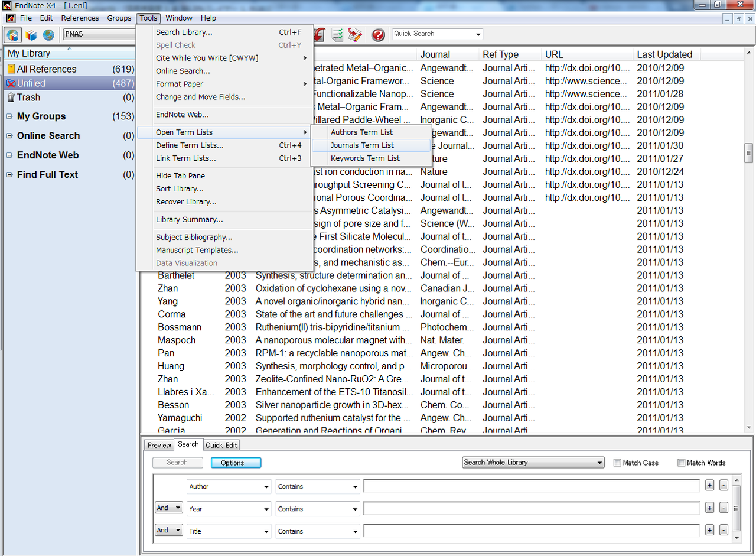Image resolution: width=756 pixels, height=556 pixels.
Task: Switch to the Quick Edit tab
Action: pyautogui.click(x=221, y=446)
